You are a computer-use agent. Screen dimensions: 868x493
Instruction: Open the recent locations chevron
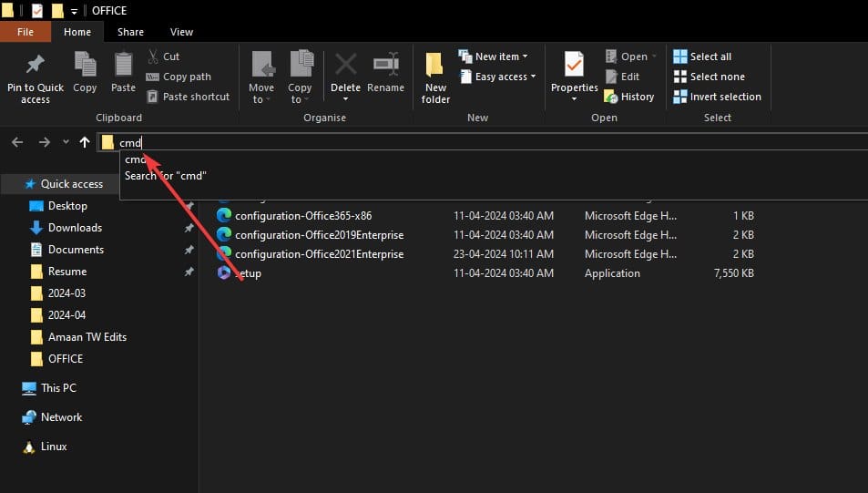(x=66, y=142)
